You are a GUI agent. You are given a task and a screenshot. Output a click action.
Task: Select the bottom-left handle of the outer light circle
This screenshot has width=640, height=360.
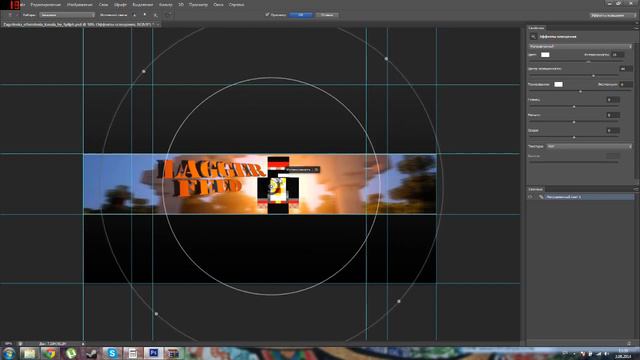pos(156,314)
